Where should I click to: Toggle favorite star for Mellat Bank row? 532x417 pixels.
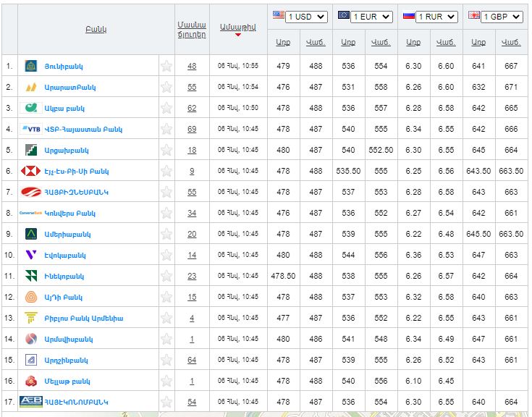tap(166, 382)
